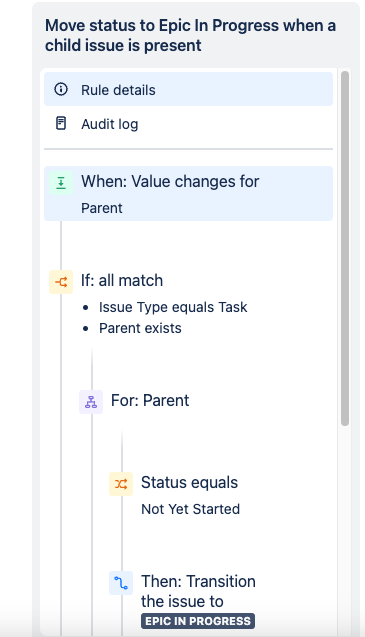This screenshot has width=365, height=637.
Task: Click the purple For Parent branch icon
Action: click(x=91, y=402)
